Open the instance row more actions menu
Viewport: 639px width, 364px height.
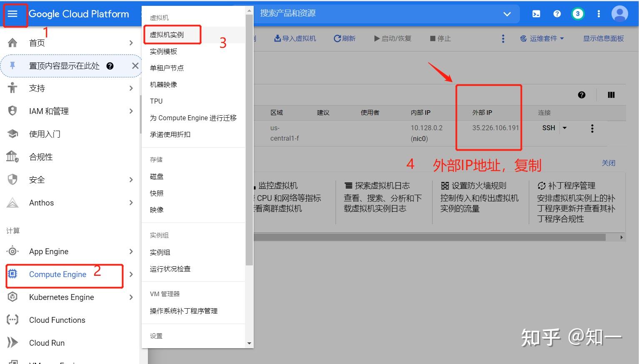pyautogui.click(x=592, y=129)
